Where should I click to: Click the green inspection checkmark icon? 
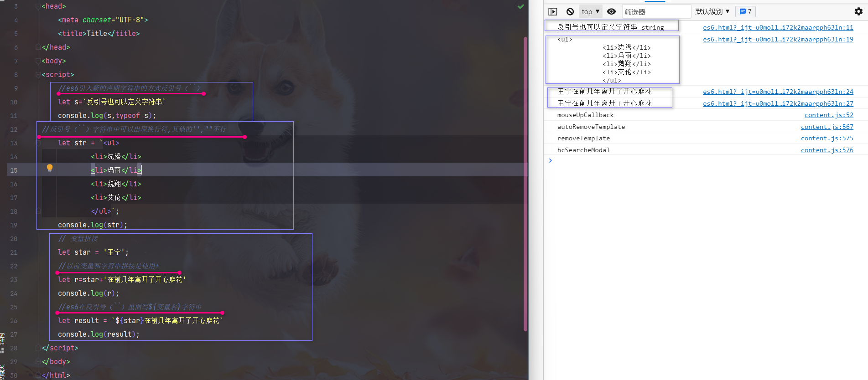point(520,7)
